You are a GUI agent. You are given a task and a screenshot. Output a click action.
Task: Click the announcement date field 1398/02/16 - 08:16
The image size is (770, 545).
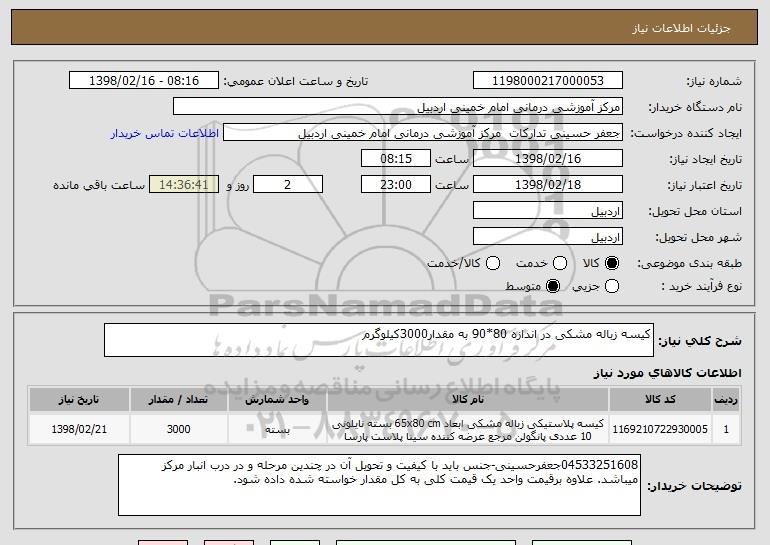[144, 81]
